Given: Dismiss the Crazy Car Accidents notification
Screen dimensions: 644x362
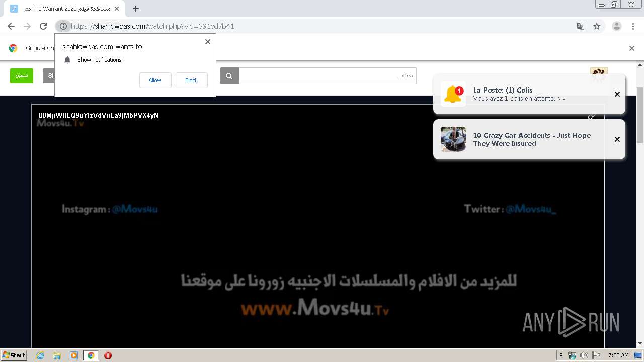Looking at the screenshot, I should tap(617, 139).
